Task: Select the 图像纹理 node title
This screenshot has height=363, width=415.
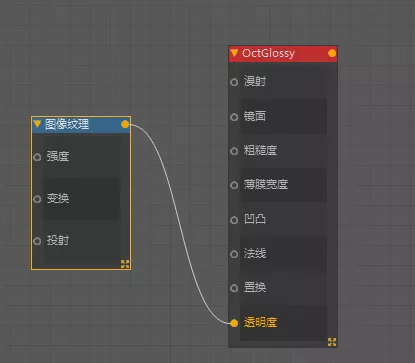Action: (x=67, y=124)
